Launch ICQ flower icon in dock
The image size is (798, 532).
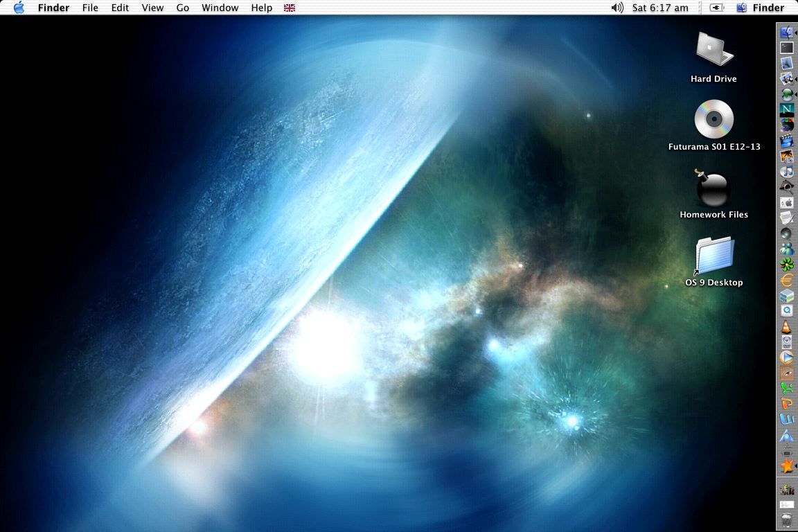[x=787, y=265]
